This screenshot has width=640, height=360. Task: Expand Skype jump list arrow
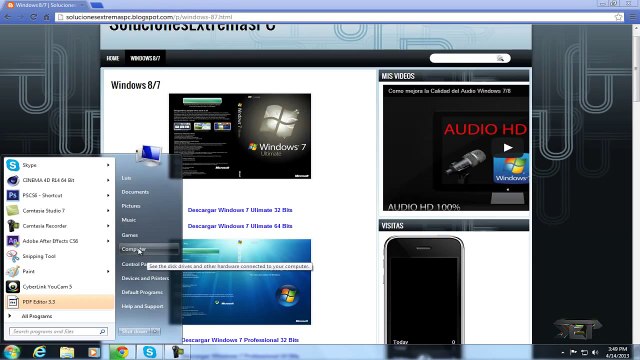click(x=108, y=165)
